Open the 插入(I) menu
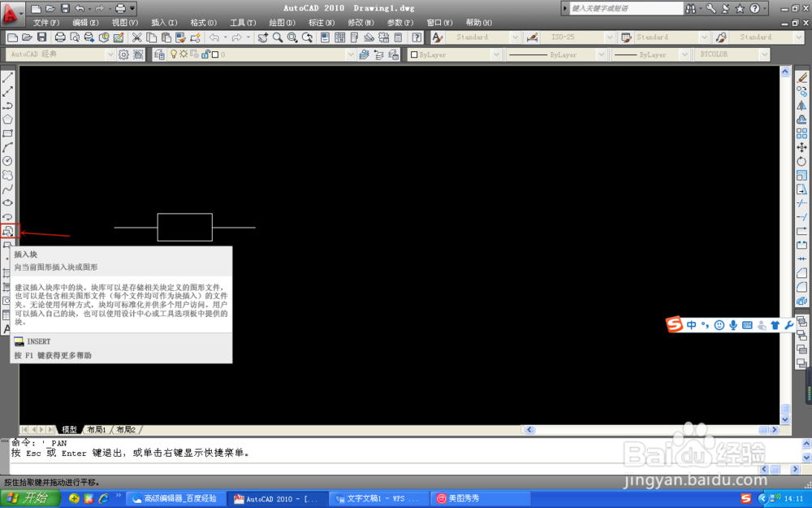812x508 pixels. tap(164, 23)
